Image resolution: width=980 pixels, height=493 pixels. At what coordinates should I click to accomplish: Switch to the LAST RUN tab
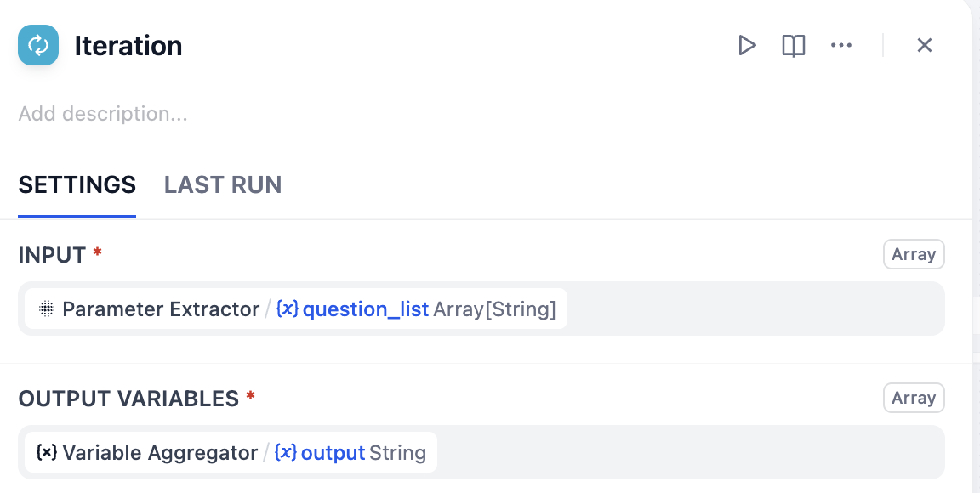point(223,184)
